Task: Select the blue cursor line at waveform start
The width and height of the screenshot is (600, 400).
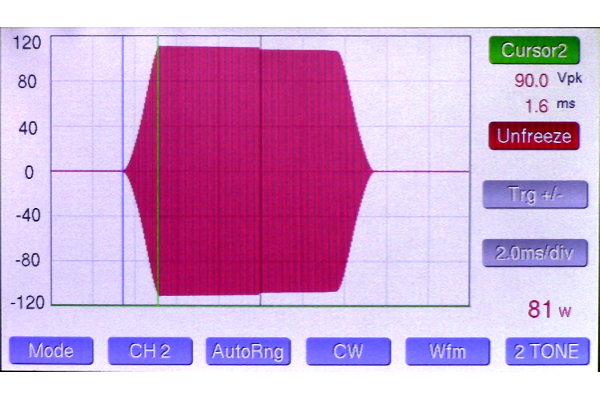Action: pos(123,170)
